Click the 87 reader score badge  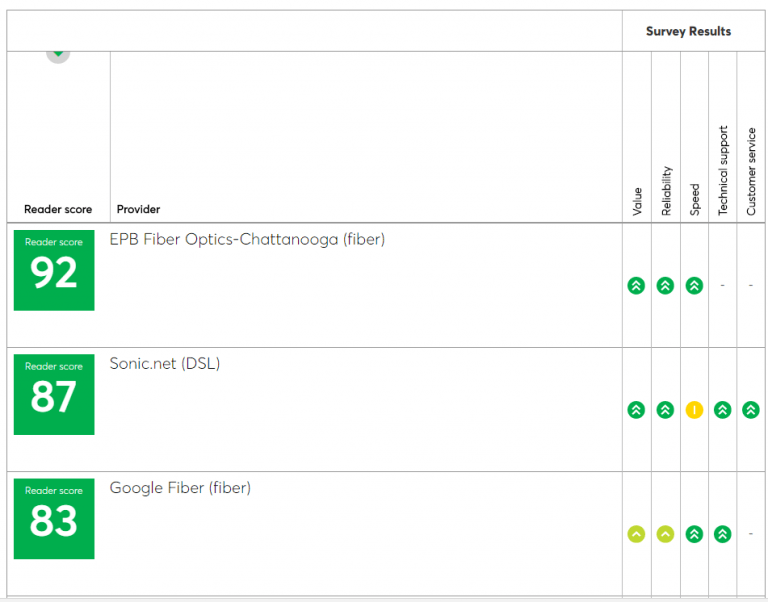(54, 395)
